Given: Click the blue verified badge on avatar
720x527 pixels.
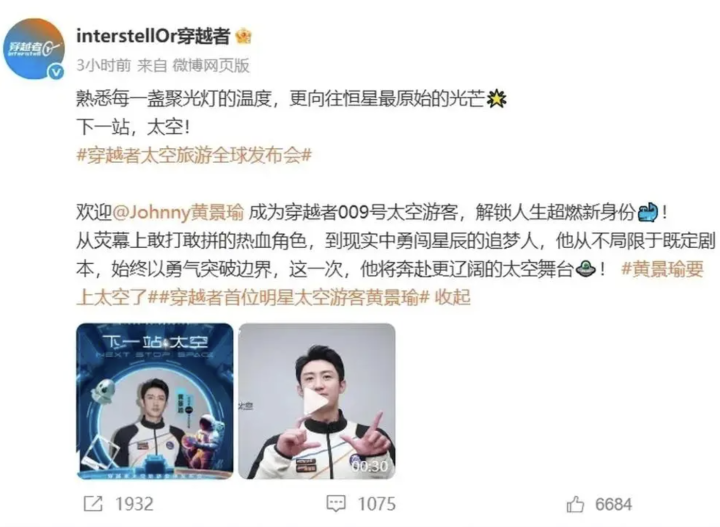Looking at the screenshot, I should click(x=56, y=72).
